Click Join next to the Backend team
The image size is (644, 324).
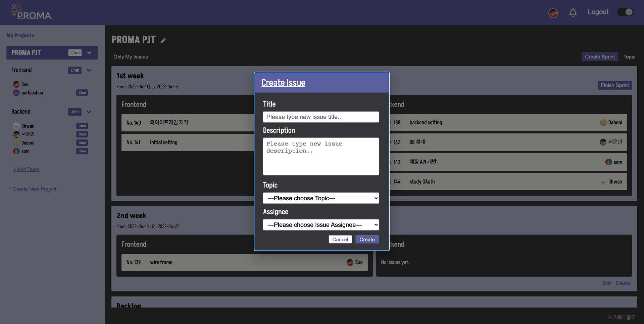point(75,112)
